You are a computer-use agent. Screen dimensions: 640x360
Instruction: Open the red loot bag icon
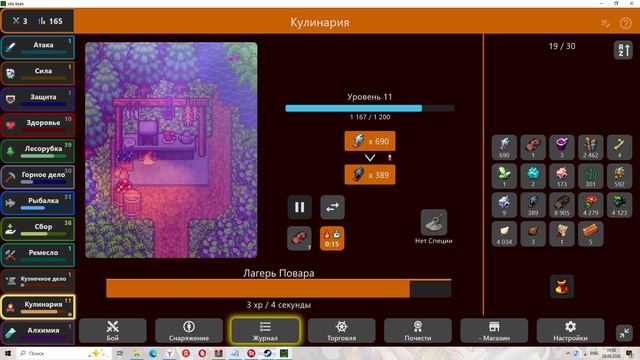tap(562, 287)
